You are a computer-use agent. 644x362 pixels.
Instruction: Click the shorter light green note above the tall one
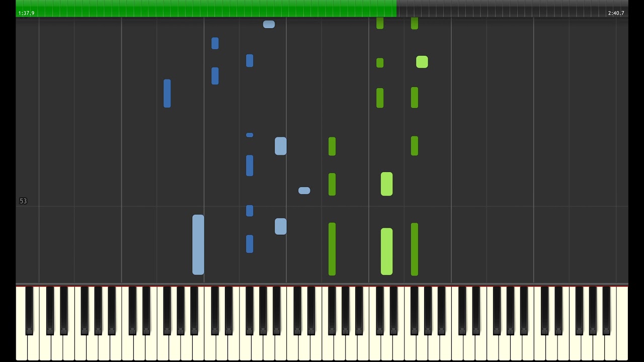(386, 184)
